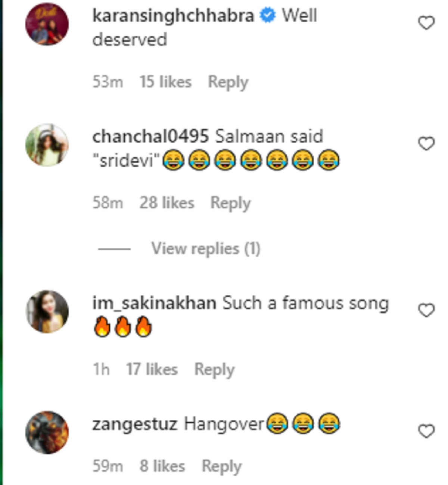
Task: Show who gave 15 likes
Action: [x=165, y=82]
